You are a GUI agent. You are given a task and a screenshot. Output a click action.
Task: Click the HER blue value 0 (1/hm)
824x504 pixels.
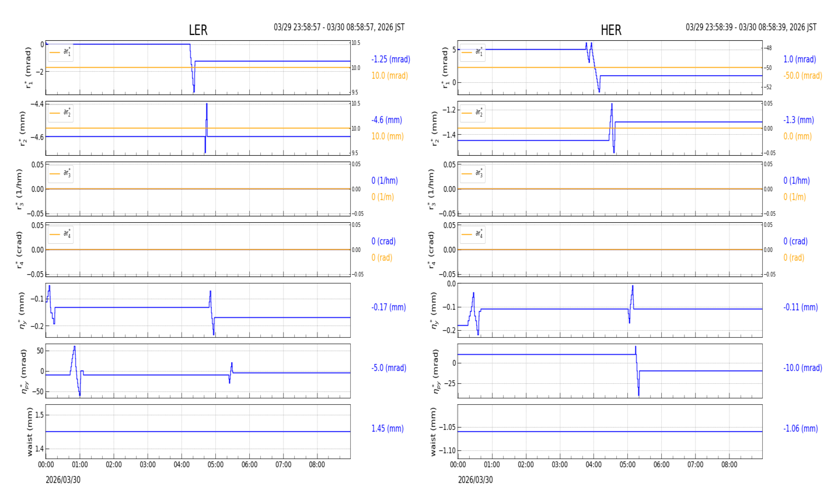coord(797,181)
